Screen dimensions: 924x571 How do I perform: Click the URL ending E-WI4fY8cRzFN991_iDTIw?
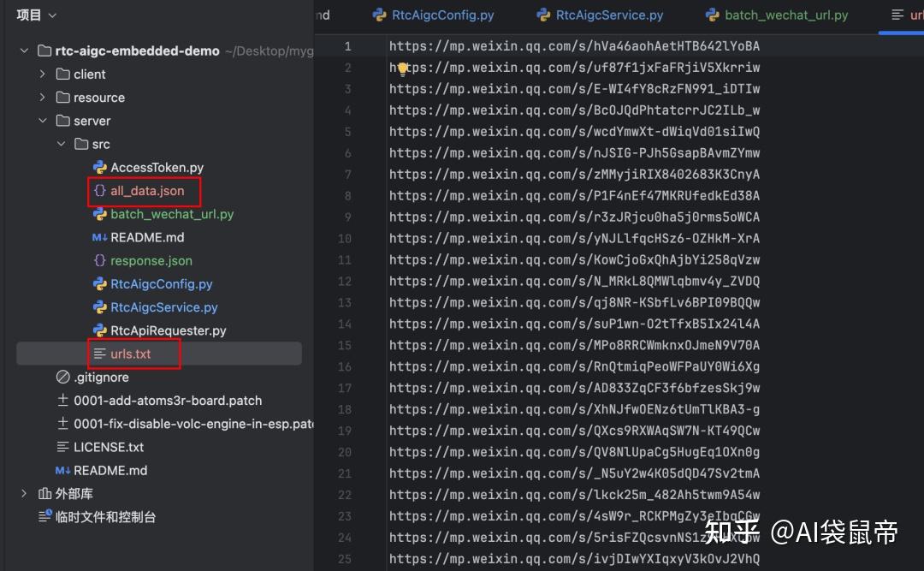pos(575,89)
